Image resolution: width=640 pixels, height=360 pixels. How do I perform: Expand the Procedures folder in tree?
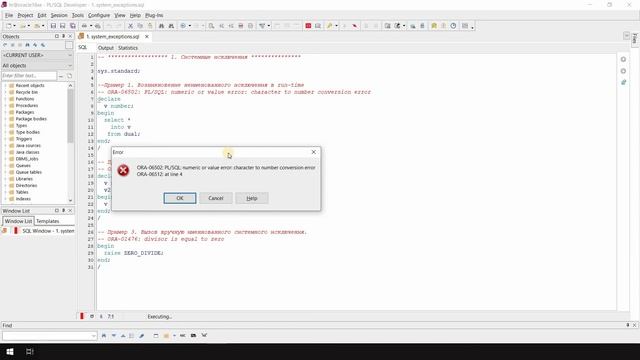tap(5, 105)
